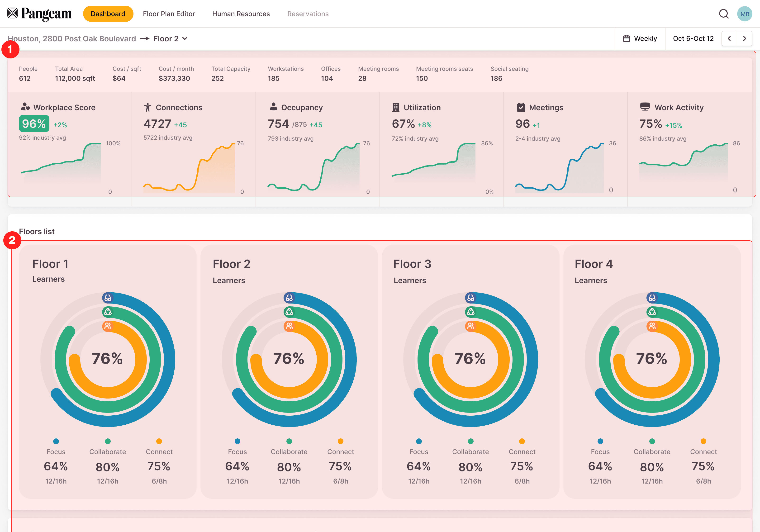
Task: Expand the Floor 2 dropdown chevron
Action: 185,39
